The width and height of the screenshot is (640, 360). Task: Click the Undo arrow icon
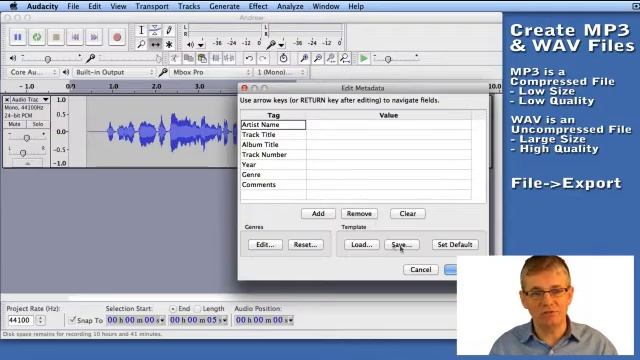click(249, 58)
